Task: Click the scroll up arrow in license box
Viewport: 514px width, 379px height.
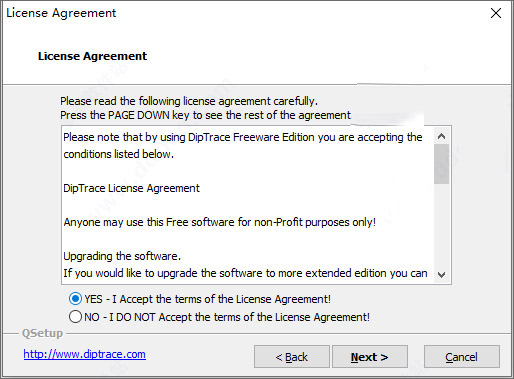Action: tap(442, 136)
